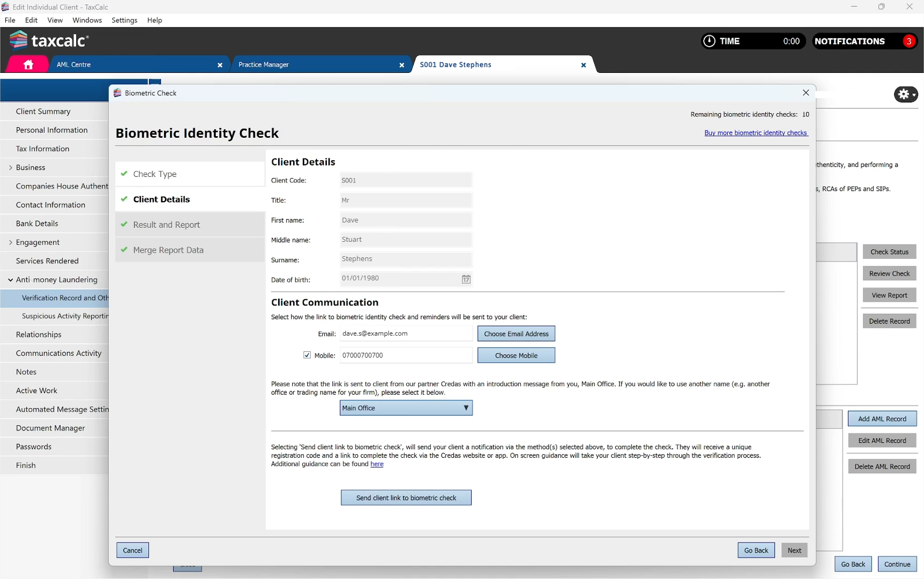Expand the Business sidebar section
This screenshot has height=579, width=924.
[x=11, y=167]
